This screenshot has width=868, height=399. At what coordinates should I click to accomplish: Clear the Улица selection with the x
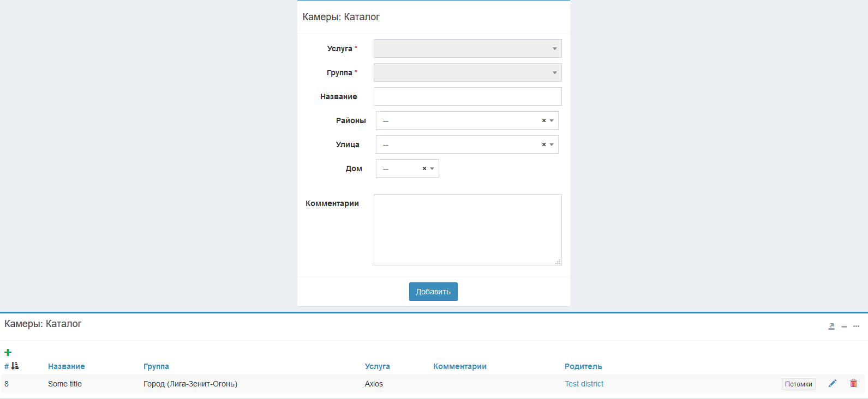pyautogui.click(x=543, y=144)
